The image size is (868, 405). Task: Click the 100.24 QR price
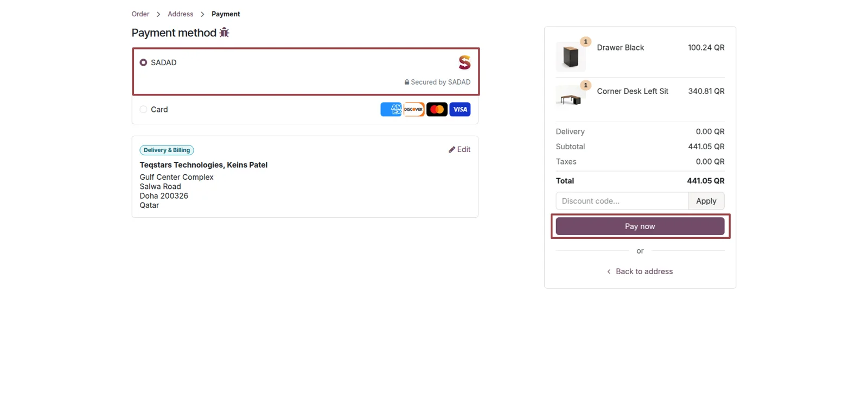pos(706,48)
